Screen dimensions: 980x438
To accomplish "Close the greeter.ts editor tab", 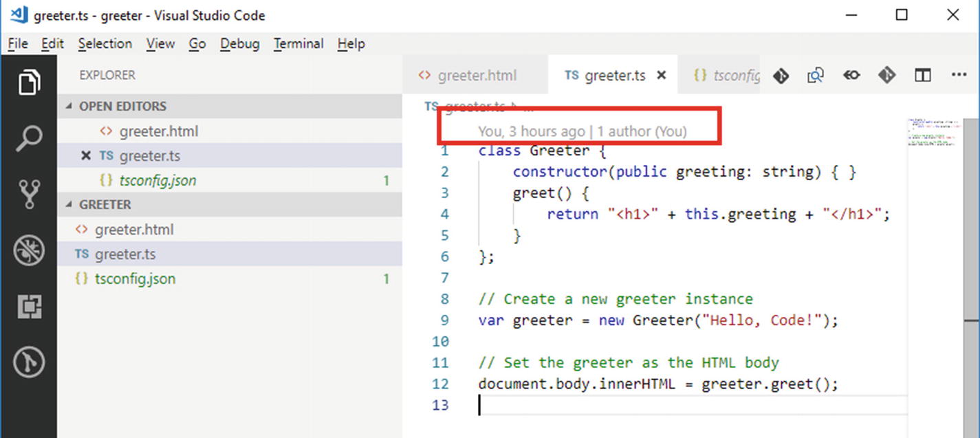I will (662, 75).
